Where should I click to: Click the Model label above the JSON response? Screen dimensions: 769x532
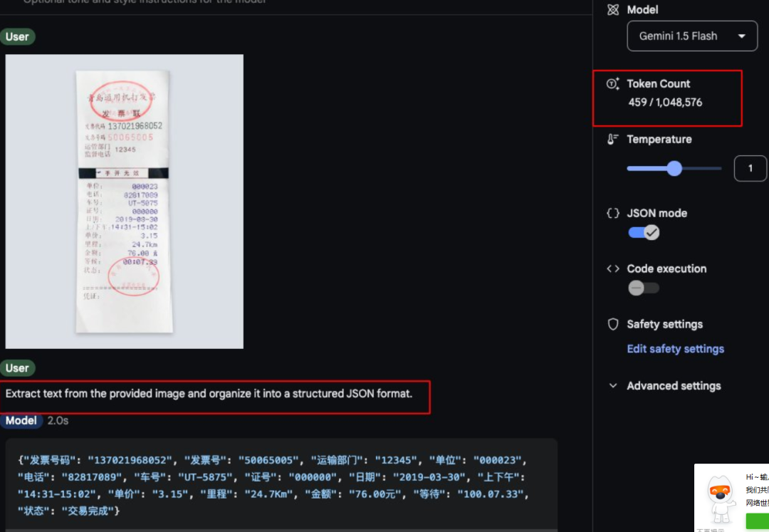pos(21,421)
